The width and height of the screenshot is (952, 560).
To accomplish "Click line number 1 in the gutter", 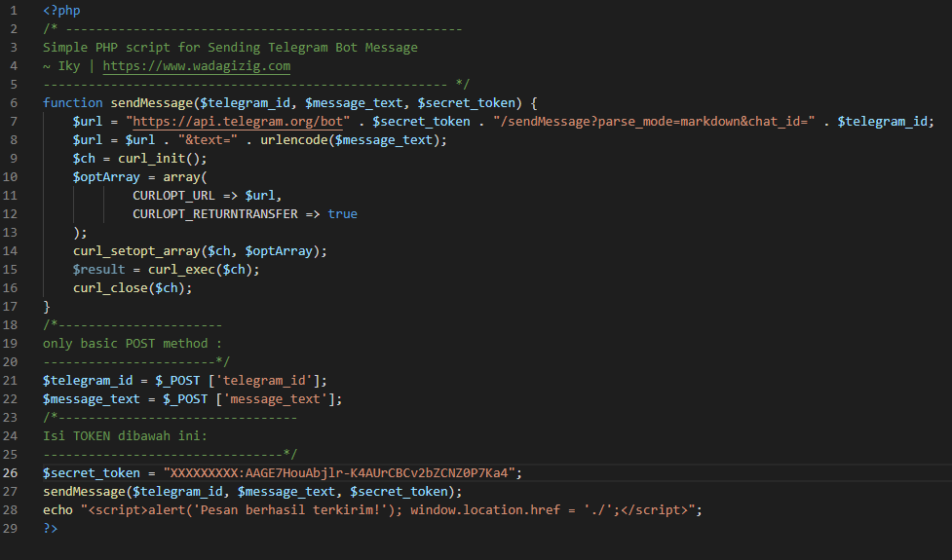I will (14, 11).
